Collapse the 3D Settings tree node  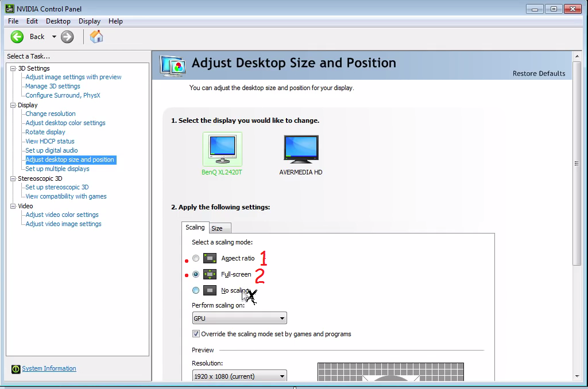(x=13, y=69)
